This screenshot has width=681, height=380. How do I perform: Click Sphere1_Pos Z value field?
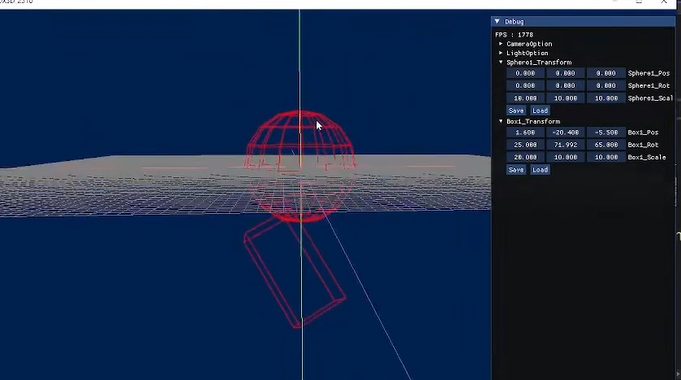point(606,73)
